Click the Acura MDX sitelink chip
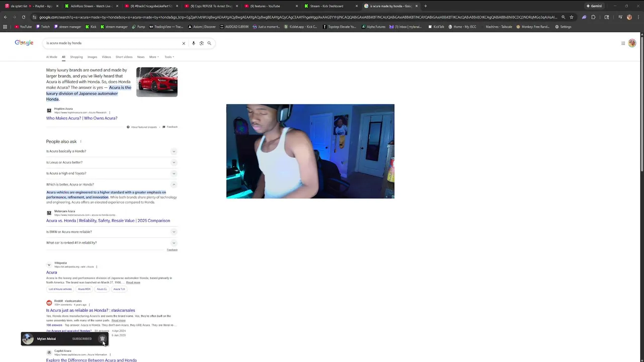Viewport: 644px width, 362px height. pyautogui.click(x=85, y=289)
